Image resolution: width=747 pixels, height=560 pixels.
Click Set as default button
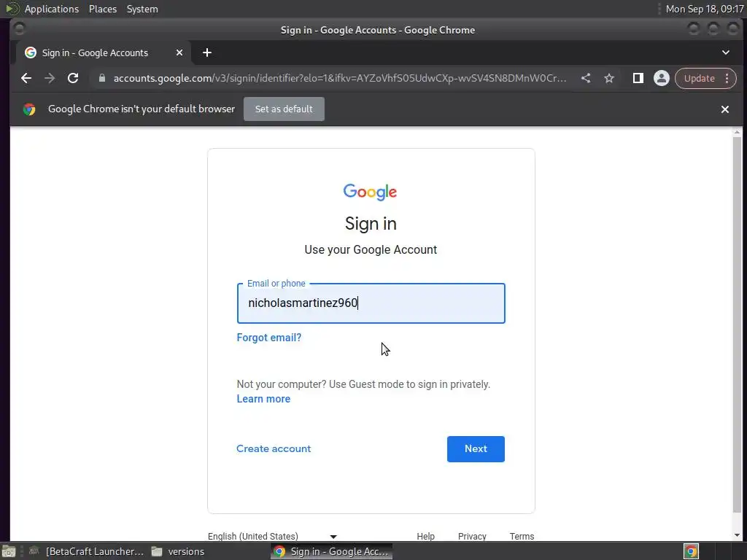[284, 109]
